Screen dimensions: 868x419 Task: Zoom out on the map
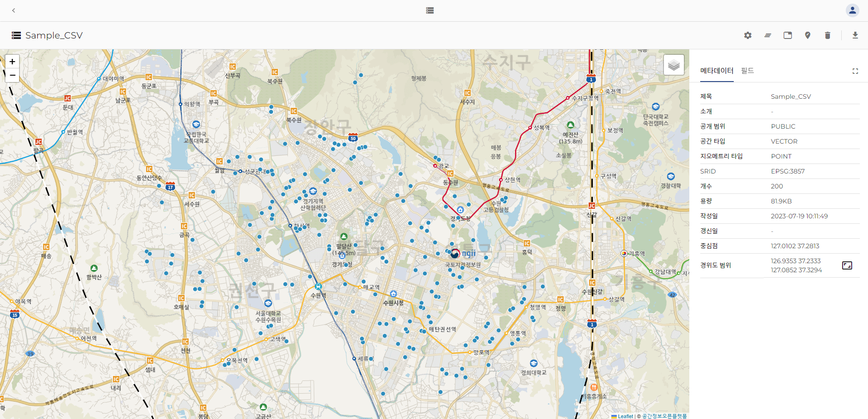[12, 75]
